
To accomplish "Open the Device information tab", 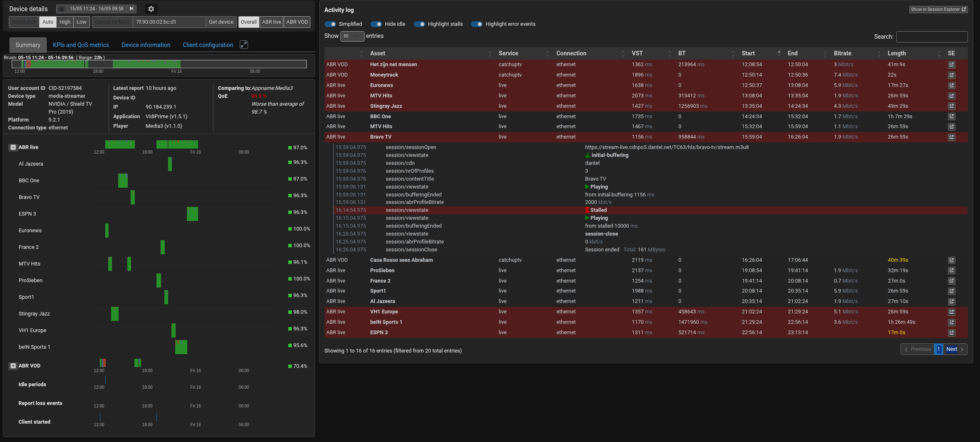I will [x=146, y=45].
